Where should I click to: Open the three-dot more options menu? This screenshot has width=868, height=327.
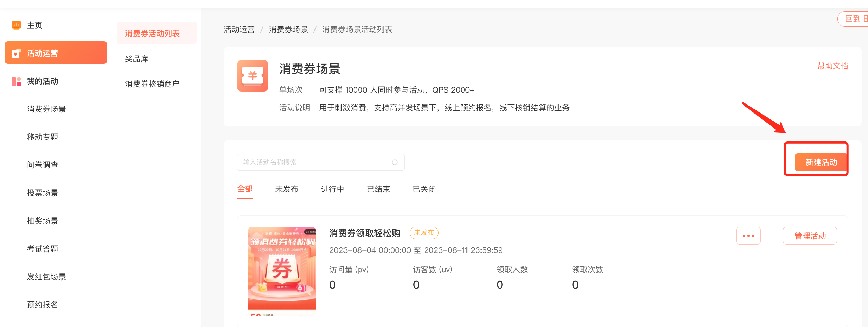pyautogui.click(x=748, y=236)
